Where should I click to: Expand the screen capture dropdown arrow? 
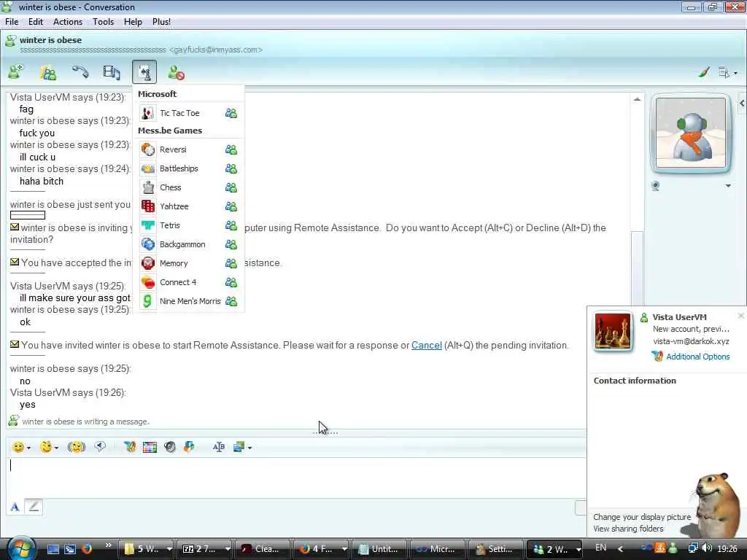[249, 448]
